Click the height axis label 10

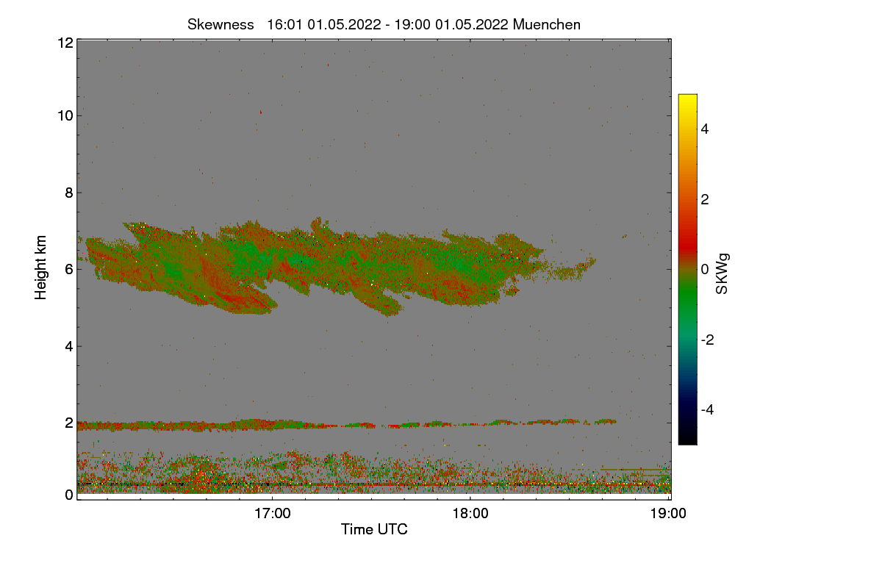tap(65, 115)
